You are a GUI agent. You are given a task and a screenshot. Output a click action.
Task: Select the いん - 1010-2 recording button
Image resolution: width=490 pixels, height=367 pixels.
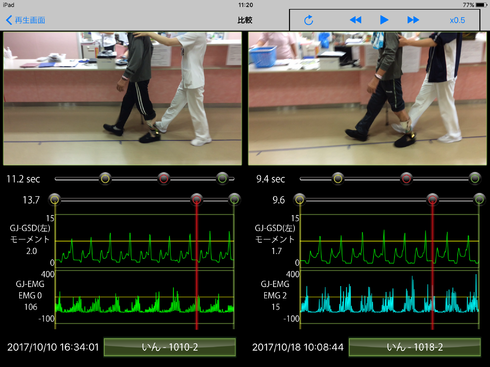tap(170, 347)
